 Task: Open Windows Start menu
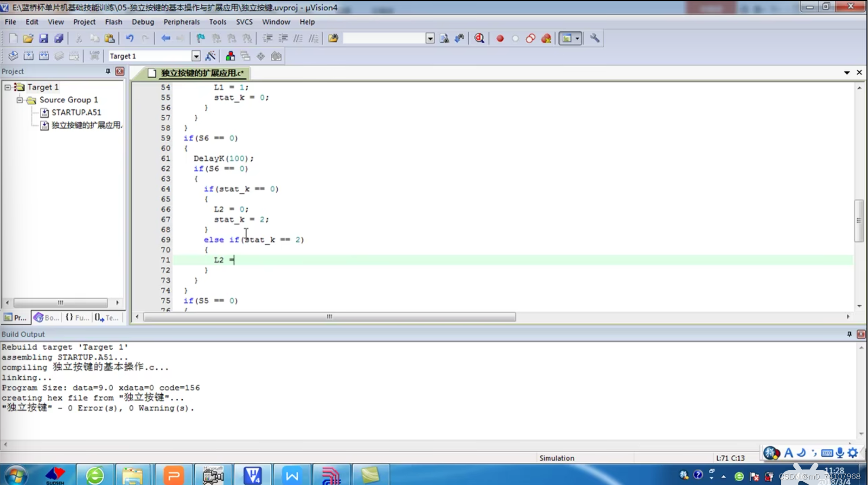click(x=16, y=475)
